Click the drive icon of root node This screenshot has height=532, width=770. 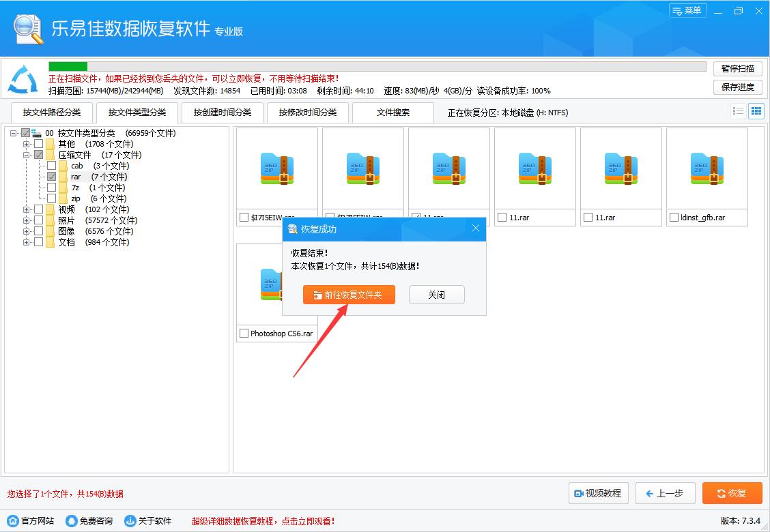pos(37,133)
